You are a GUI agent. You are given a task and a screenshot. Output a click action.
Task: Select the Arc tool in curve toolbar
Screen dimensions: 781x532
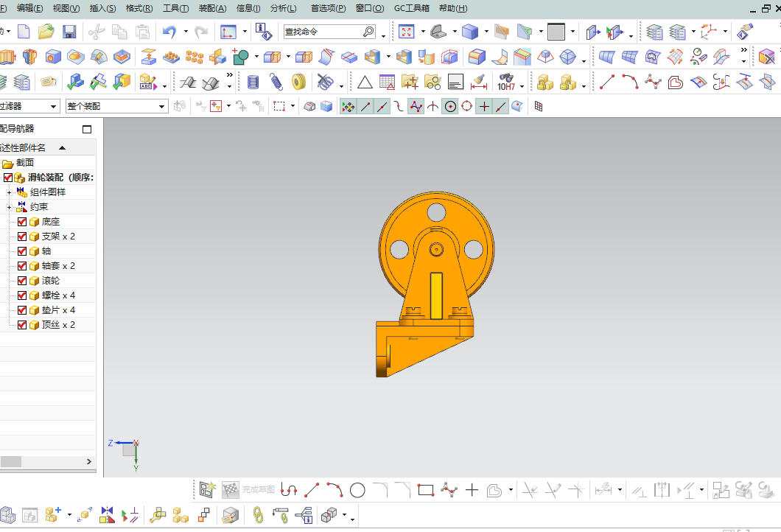coord(630,82)
